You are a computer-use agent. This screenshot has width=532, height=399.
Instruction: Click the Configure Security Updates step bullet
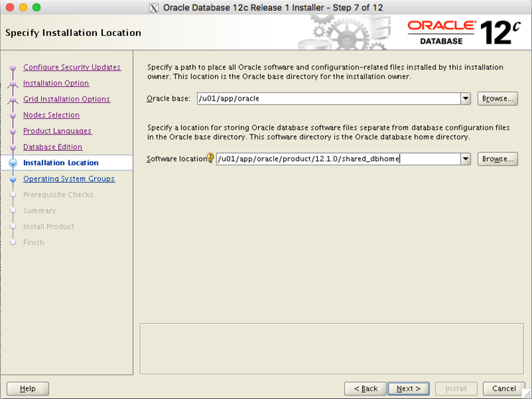tap(13, 68)
